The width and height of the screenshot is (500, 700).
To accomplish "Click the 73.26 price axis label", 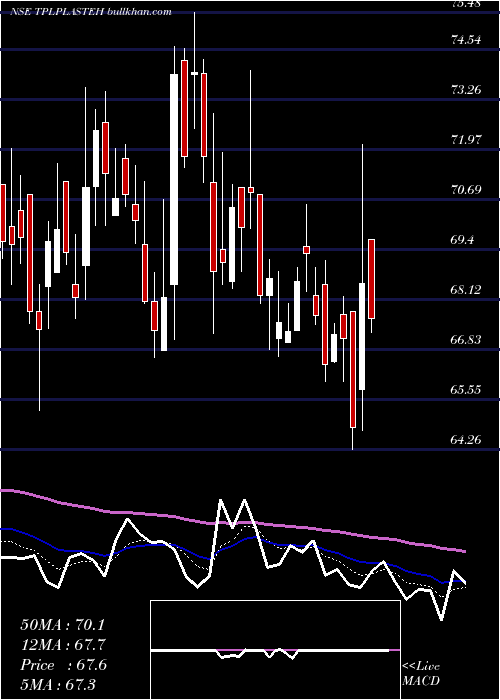I will tap(467, 90).
